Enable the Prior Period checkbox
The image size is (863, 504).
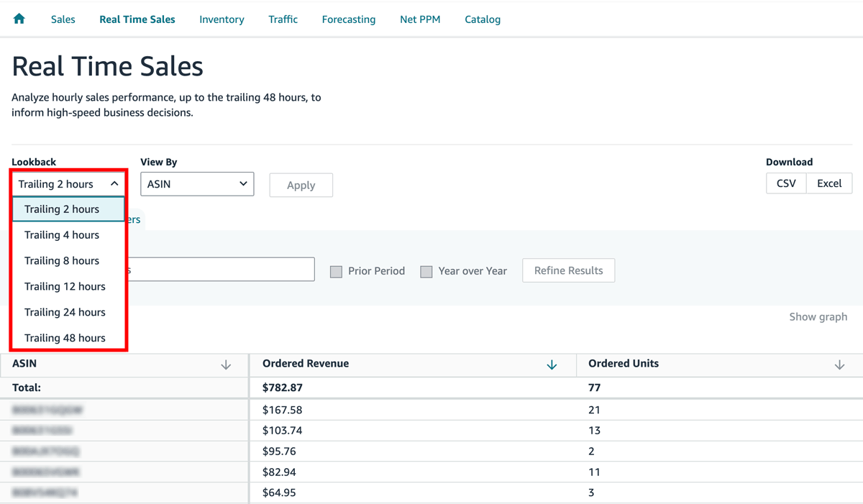coord(336,272)
